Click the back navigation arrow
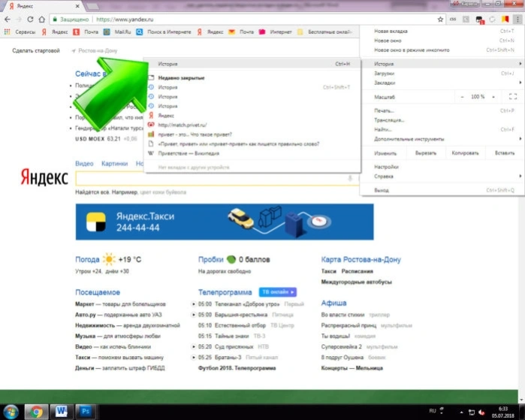 8,20
